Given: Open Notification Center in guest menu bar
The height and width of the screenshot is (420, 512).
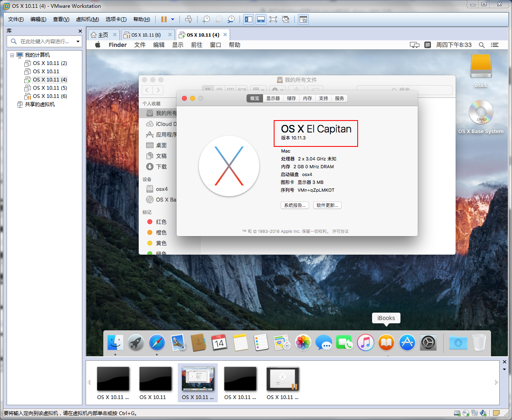Looking at the screenshot, I should (x=495, y=45).
